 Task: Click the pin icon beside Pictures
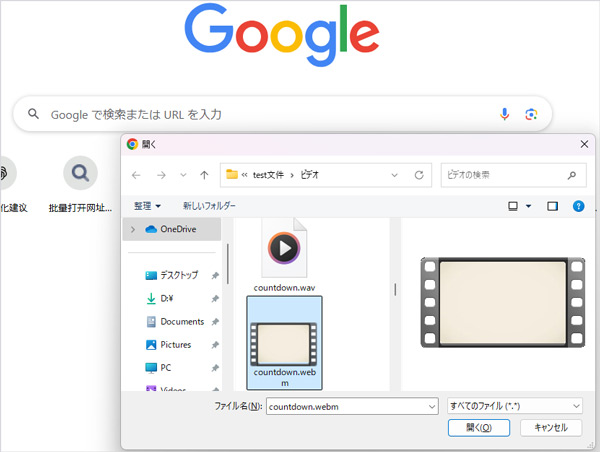215,345
